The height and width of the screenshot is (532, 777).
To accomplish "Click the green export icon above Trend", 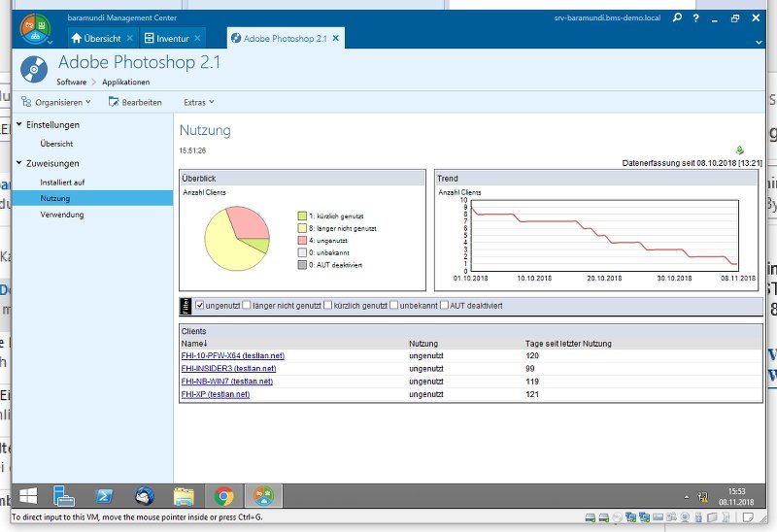I will (x=740, y=150).
